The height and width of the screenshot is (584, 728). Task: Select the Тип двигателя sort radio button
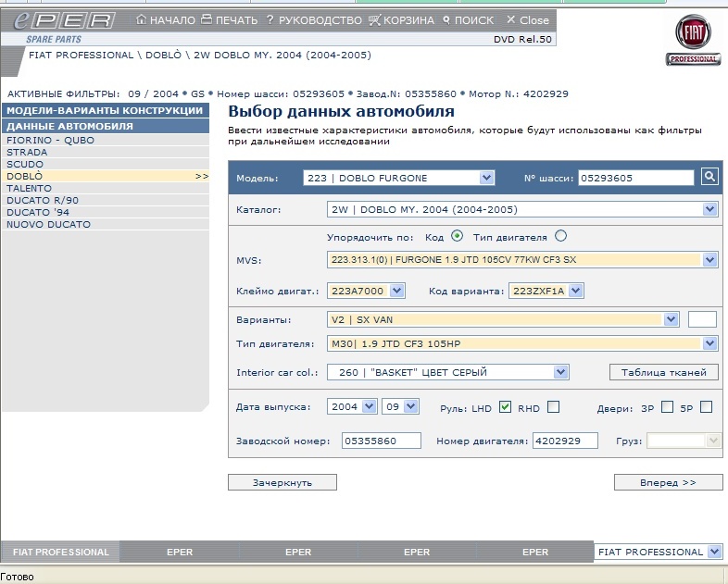coord(560,236)
